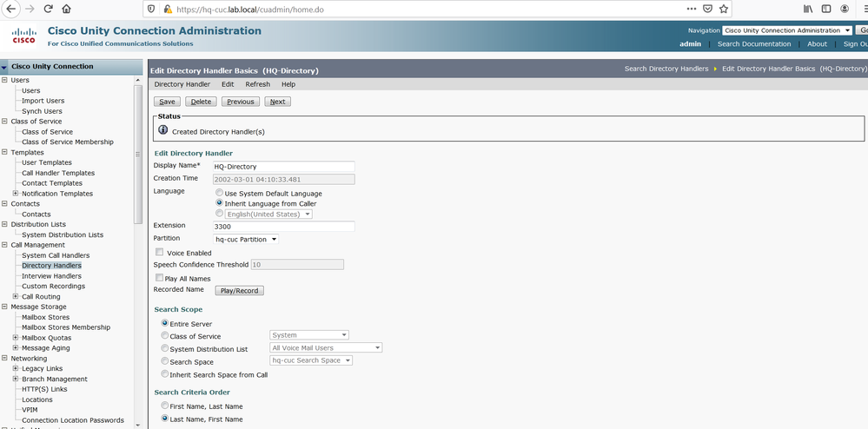Expand the Call Routing node
Image resolution: width=868 pixels, height=429 pixels.
16,296
